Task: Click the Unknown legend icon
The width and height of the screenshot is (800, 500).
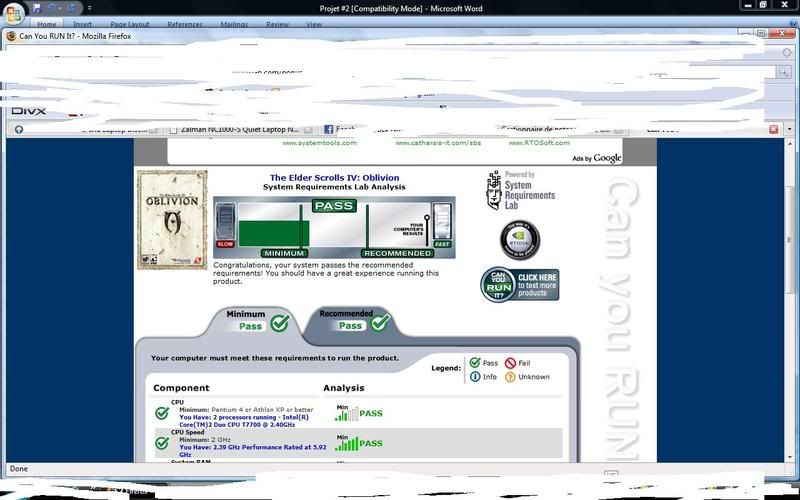Action: 510,377
